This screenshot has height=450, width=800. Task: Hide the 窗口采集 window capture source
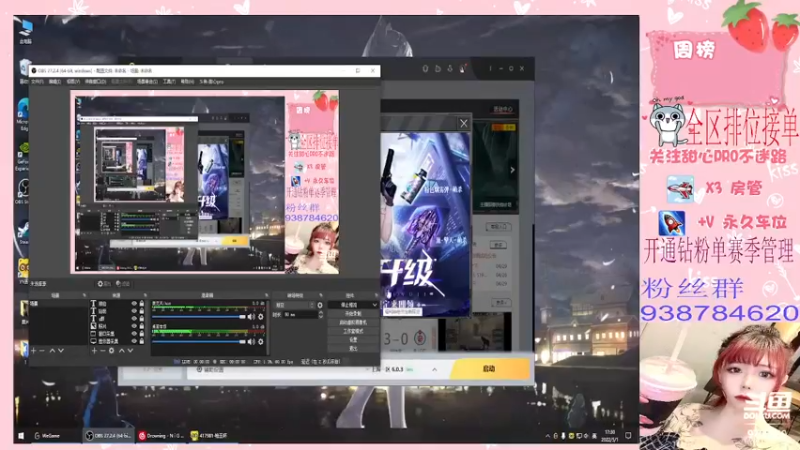coord(134,334)
